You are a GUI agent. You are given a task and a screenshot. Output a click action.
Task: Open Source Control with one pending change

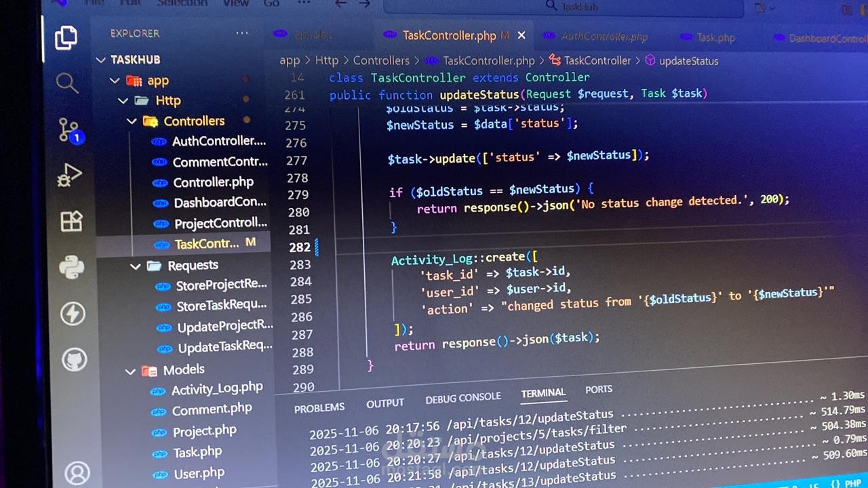click(69, 129)
